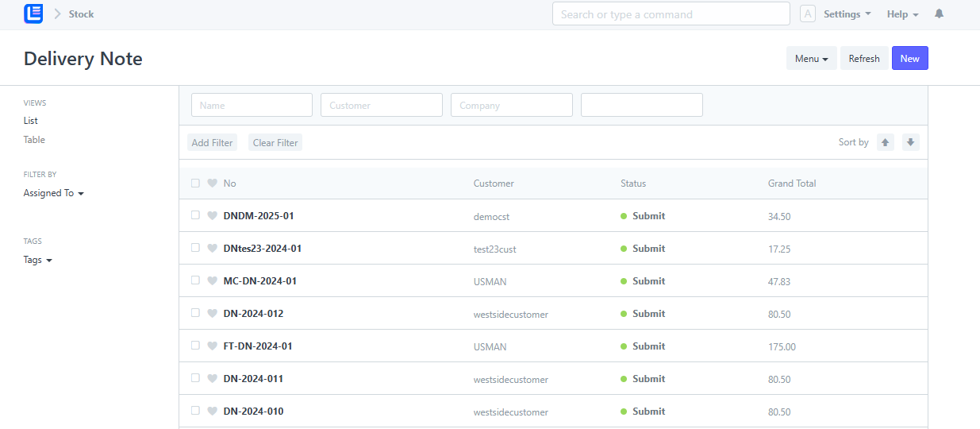This screenshot has width=980, height=429.
Task: Switch to the Table view
Action: (34, 140)
